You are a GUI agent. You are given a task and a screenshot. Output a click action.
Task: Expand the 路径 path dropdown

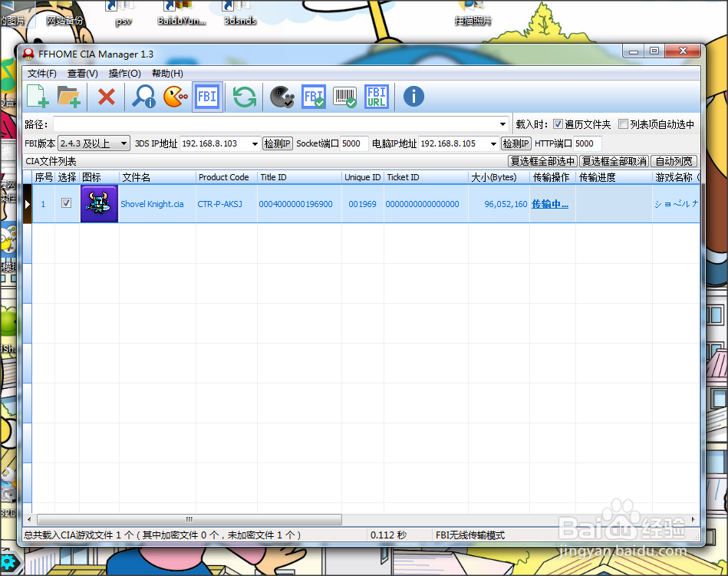[502, 124]
